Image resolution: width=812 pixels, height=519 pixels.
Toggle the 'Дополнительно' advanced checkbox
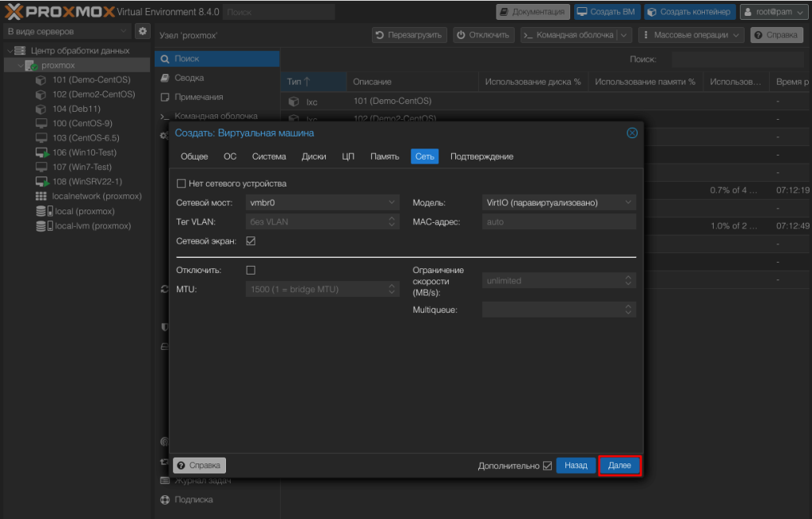pos(547,466)
